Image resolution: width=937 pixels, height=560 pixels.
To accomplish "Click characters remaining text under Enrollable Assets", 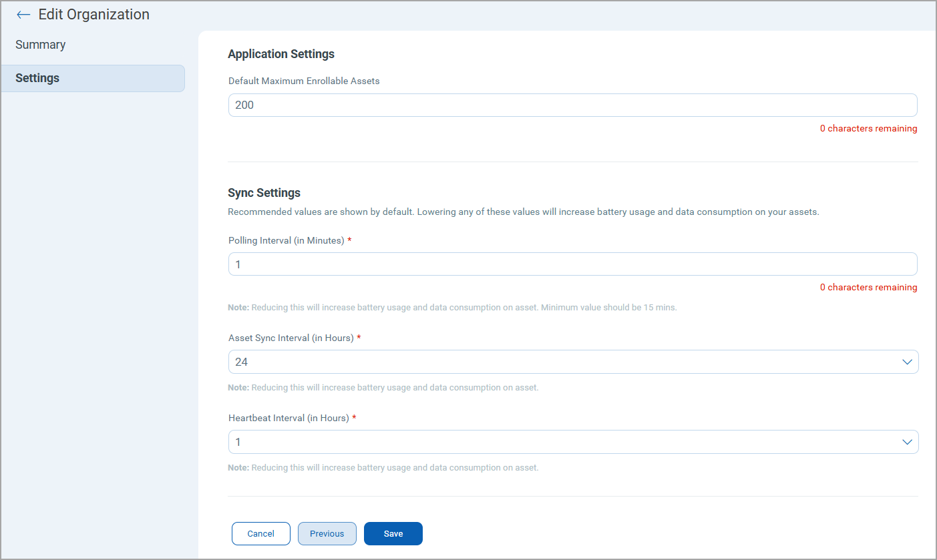I will click(869, 129).
